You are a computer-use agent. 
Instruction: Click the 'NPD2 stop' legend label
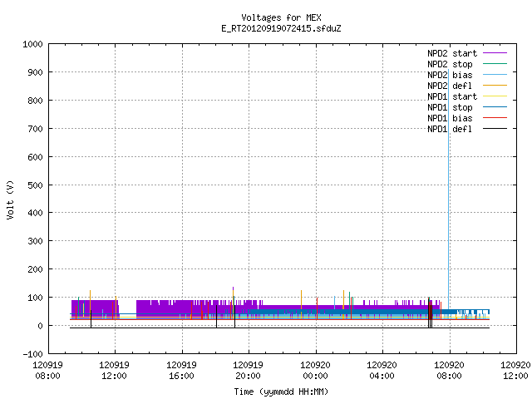[450, 64]
